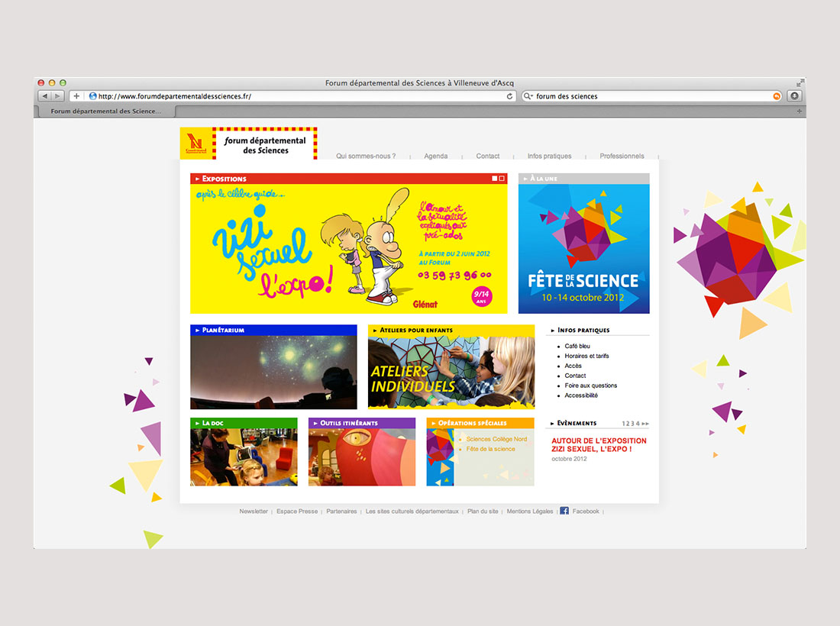Viewport: 840px width, 626px height.
Task: Click the orange SnapBack icon in the search field
Action: coord(777,96)
